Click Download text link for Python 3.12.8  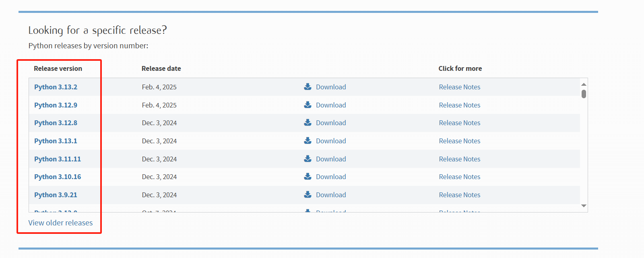(x=331, y=123)
